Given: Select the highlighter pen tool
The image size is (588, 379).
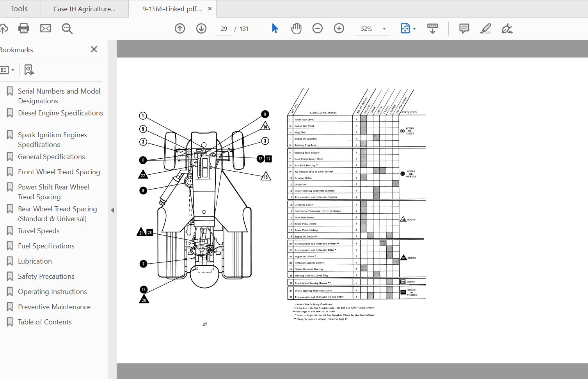Looking at the screenshot, I should click(486, 28).
